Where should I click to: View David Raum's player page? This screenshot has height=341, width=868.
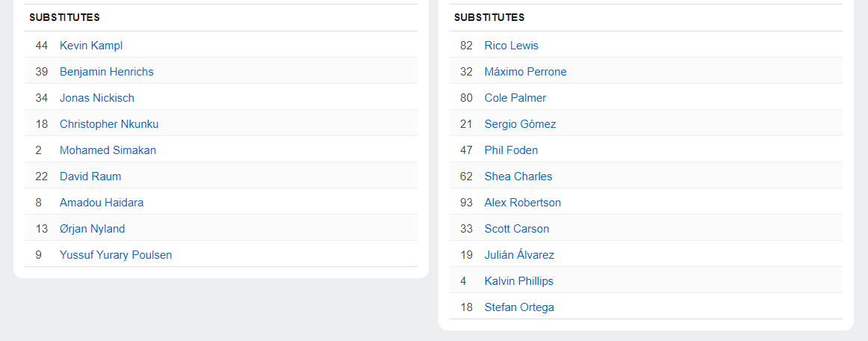pyautogui.click(x=90, y=176)
